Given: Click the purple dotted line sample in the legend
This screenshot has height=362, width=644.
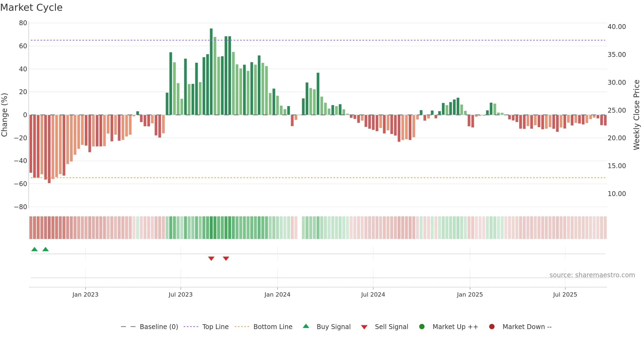Looking at the screenshot, I should 191,327.
